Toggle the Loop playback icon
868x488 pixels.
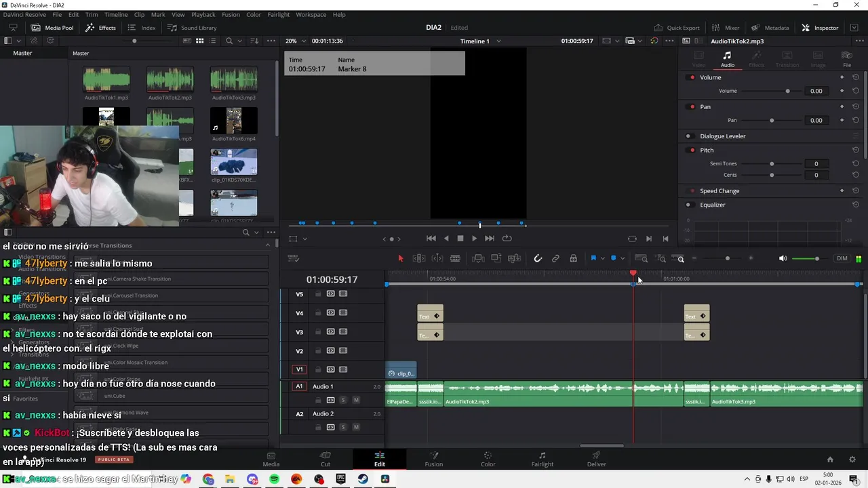pos(507,239)
